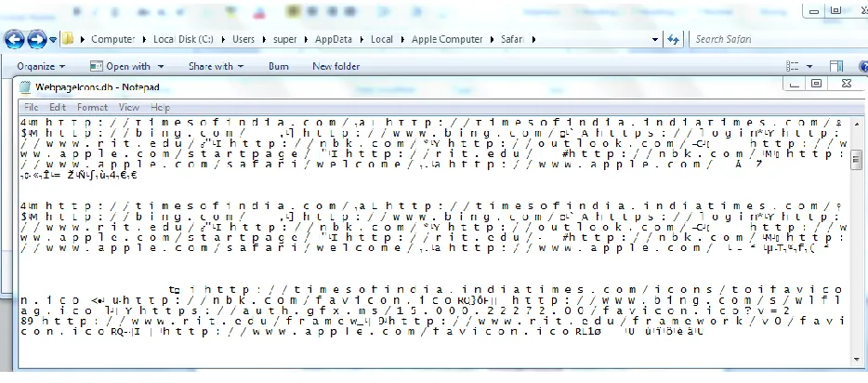Click the Explorer Back arrow button
The width and height of the screenshot is (868, 383).
pos(14,39)
